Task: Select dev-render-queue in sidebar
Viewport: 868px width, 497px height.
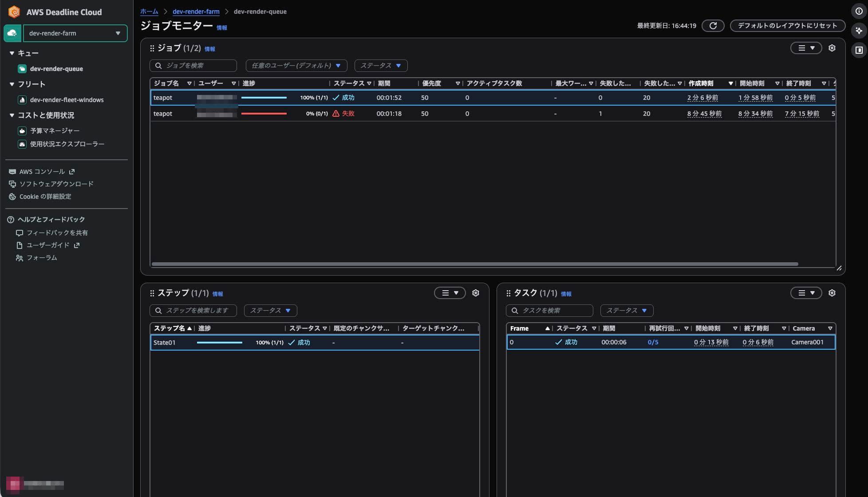Action: (56, 69)
